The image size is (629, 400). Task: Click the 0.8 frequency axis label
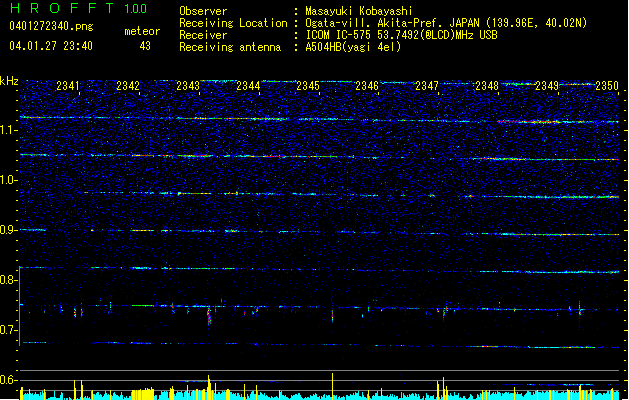[x=8, y=280]
